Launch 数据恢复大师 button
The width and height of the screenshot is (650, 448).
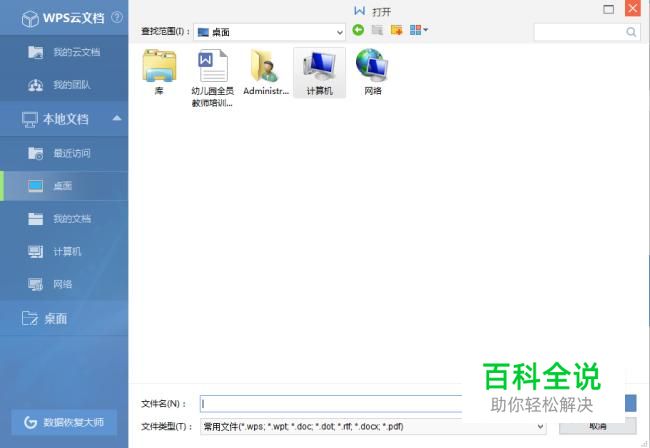coord(64,422)
